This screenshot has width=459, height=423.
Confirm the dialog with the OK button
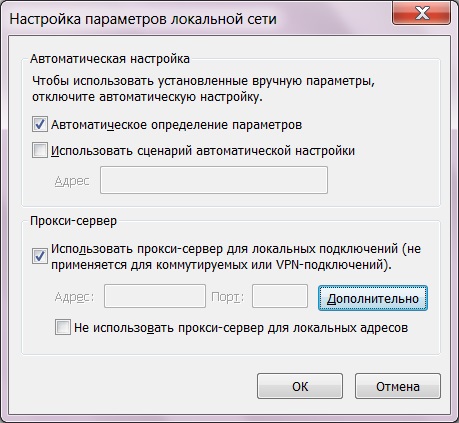tap(300, 386)
